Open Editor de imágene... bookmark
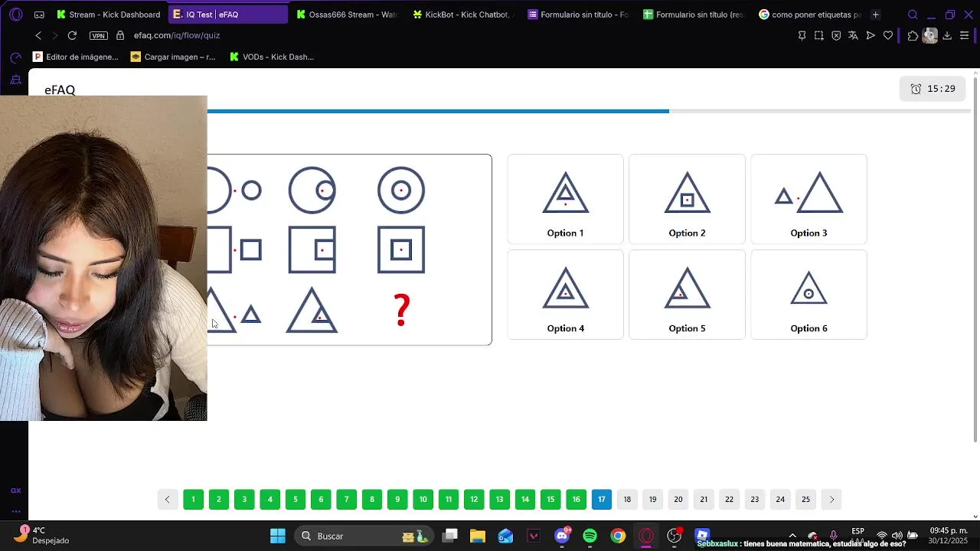980x551 pixels. tap(76, 57)
